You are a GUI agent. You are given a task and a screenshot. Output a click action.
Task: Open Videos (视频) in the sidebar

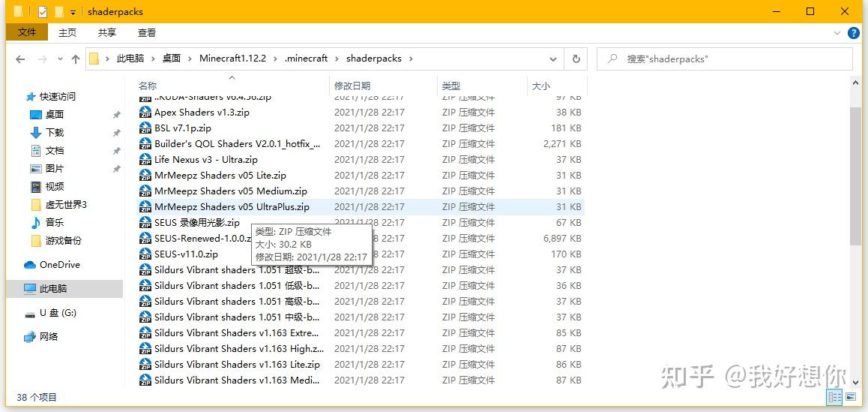[54, 187]
